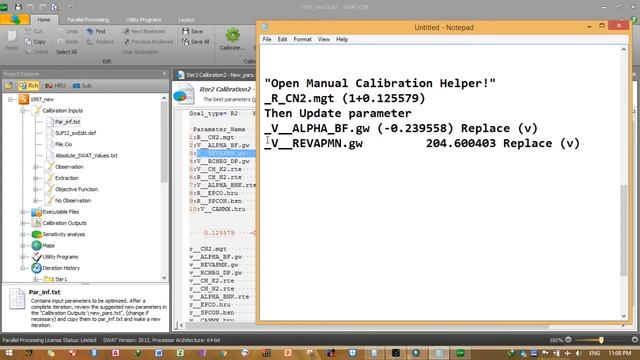Click the zoom-out minus button in status bar
Viewport: 640px width, 360px height.
pos(568,340)
